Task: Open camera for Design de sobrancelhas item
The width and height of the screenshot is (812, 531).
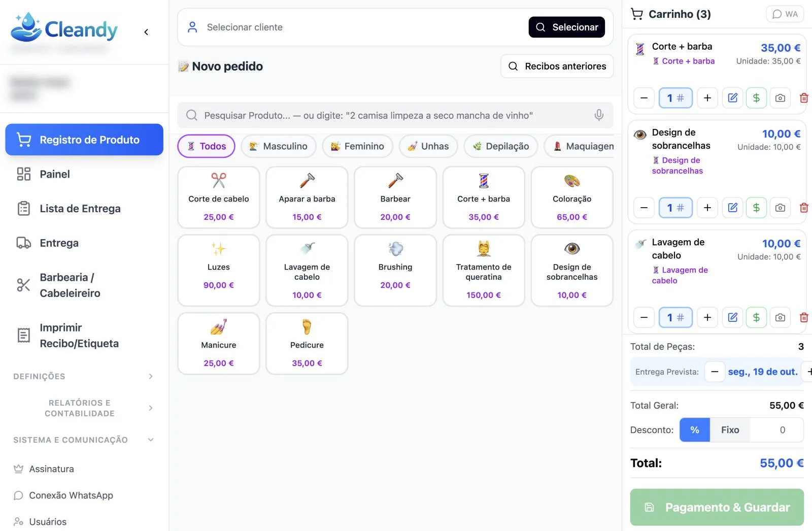Action: (x=780, y=208)
